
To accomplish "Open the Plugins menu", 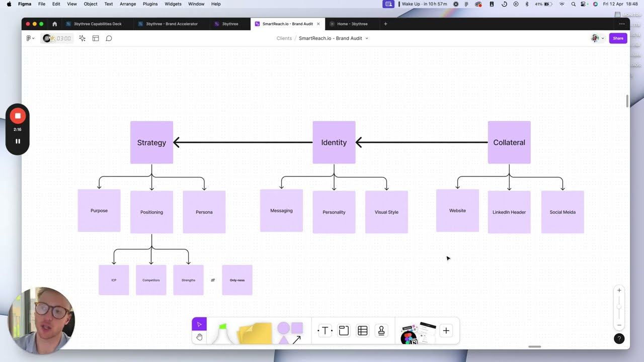I will 150,4.
